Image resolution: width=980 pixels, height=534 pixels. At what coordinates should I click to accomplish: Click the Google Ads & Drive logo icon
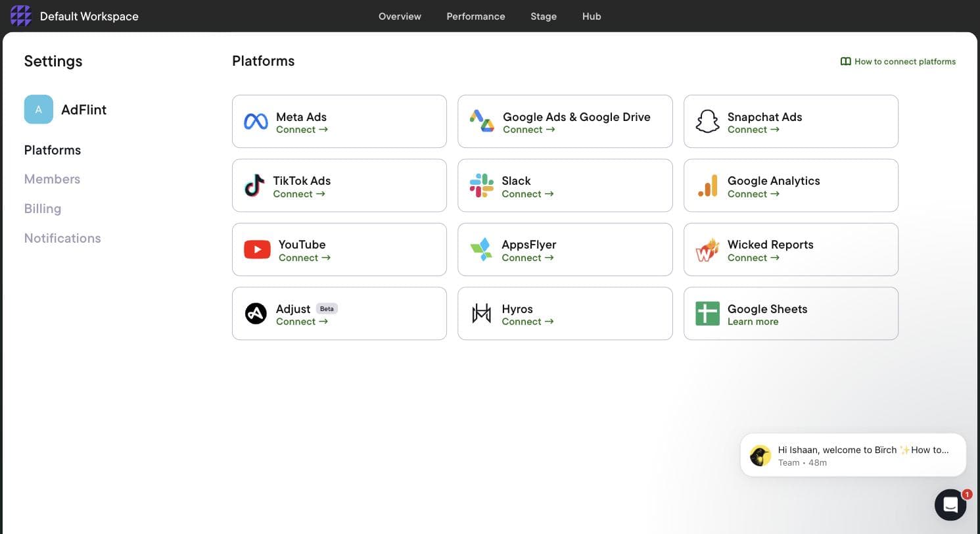coord(482,121)
